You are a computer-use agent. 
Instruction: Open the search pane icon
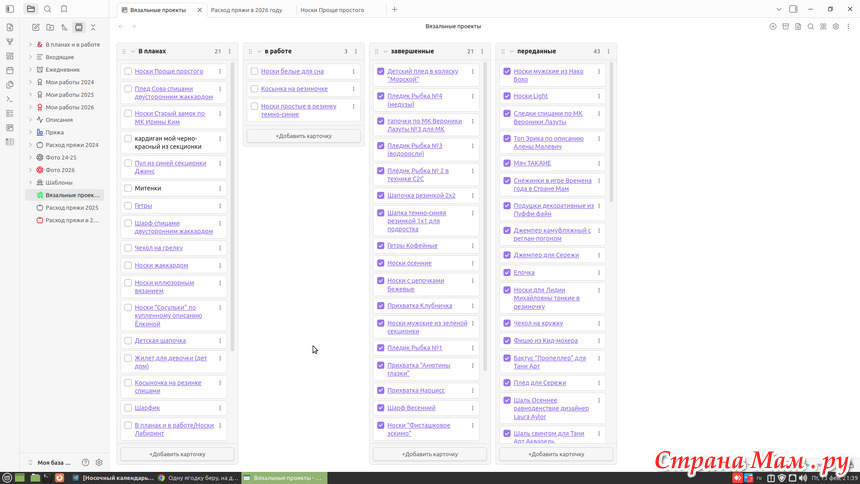(x=47, y=9)
